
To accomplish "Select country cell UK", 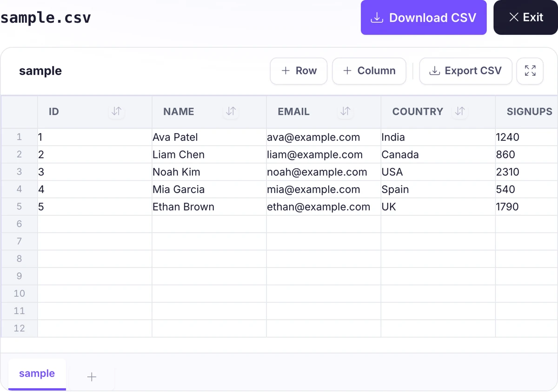I will coord(438,207).
